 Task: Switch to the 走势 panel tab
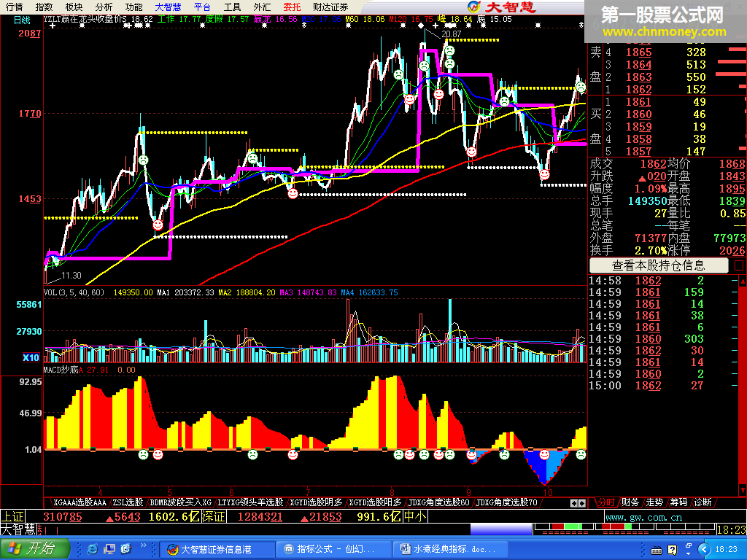click(654, 502)
